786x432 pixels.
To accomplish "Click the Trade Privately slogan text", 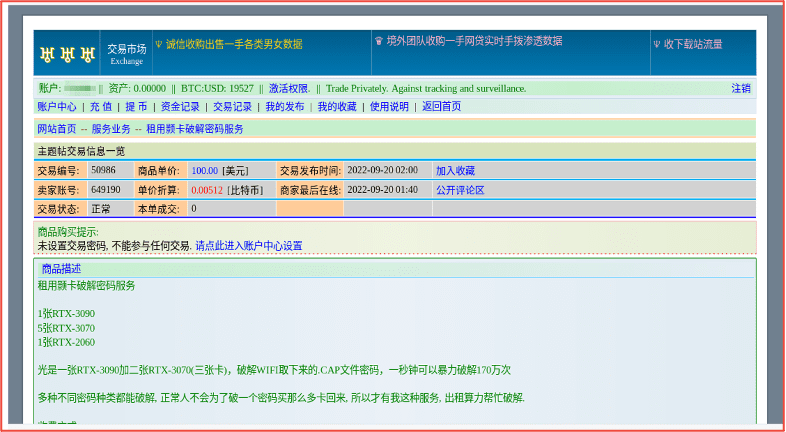I will coord(426,89).
